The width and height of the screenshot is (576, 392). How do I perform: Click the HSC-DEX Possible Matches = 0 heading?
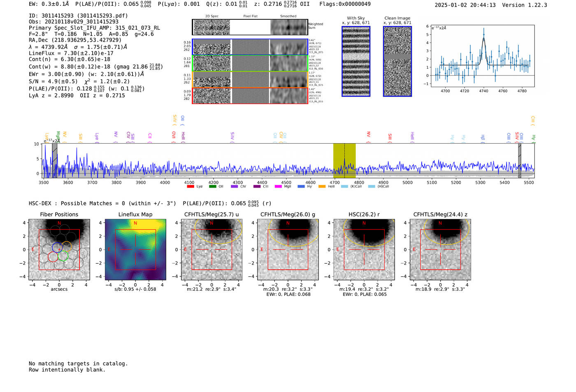pos(102,204)
